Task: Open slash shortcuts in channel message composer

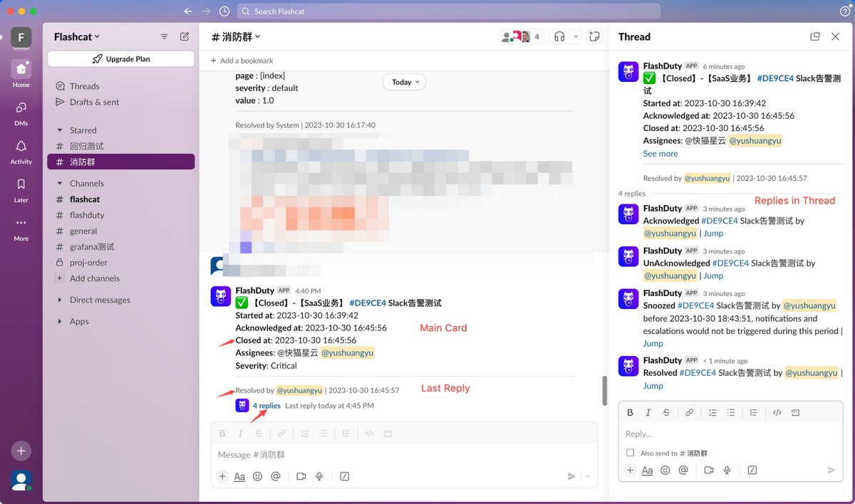Action: (345, 476)
